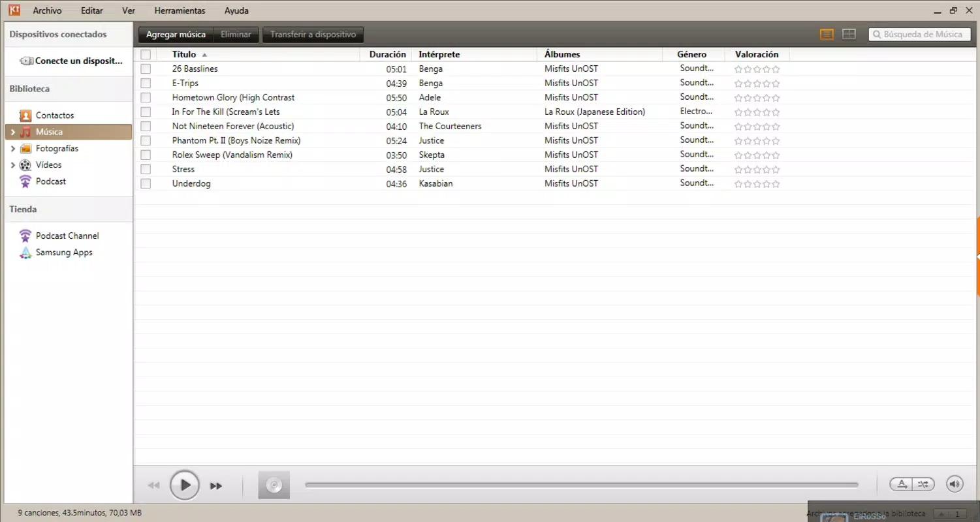This screenshot has height=522, width=980.
Task: Click the Contactos library icon
Action: click(25, 115)
